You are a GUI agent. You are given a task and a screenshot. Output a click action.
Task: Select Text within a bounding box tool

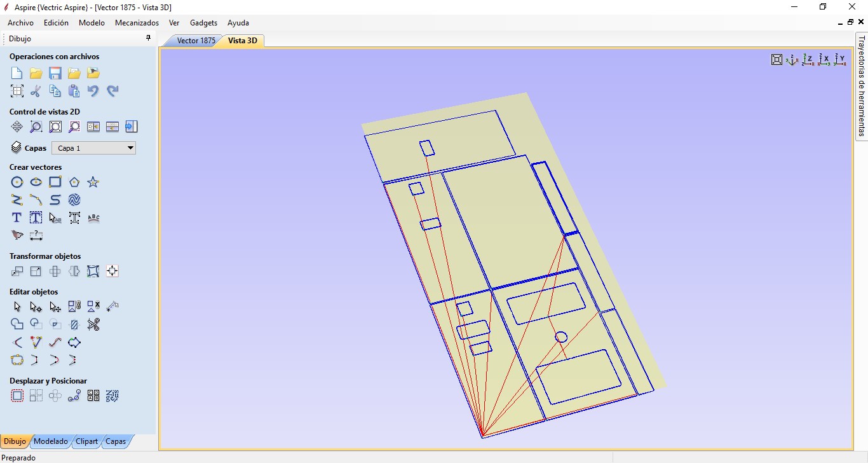pos(36,218)
